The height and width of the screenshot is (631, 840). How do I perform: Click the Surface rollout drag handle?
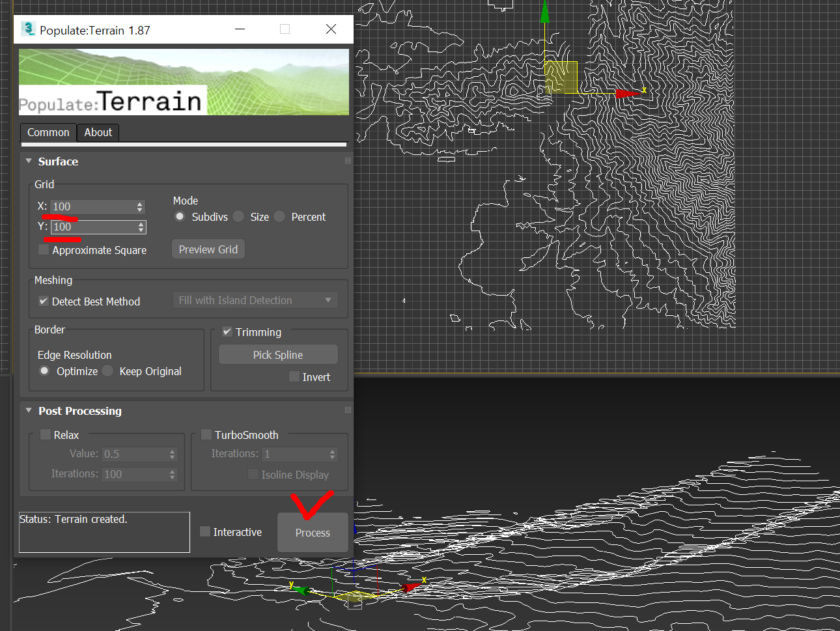pyautogui.click(x=348, y=160)
